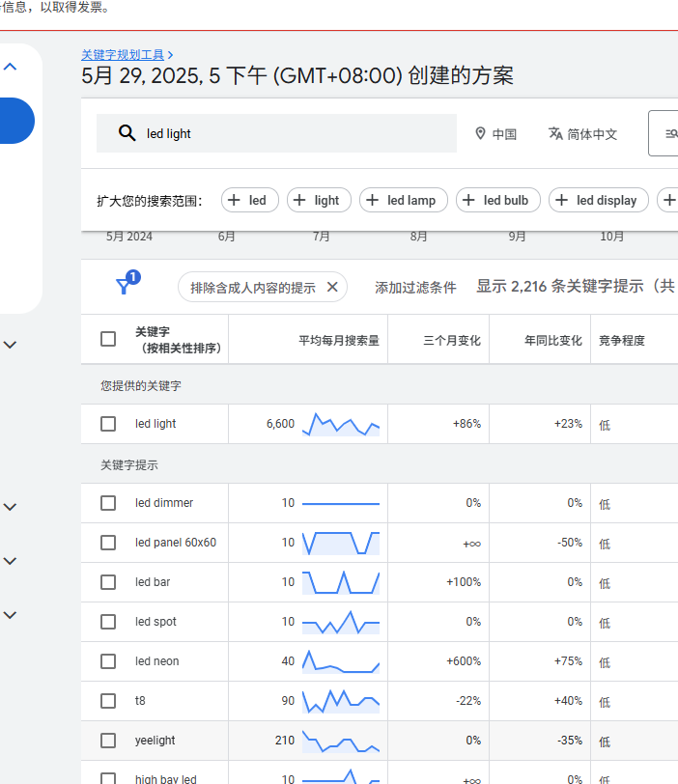
Task: Click the magnifier icon in search box
Action: 127,134
